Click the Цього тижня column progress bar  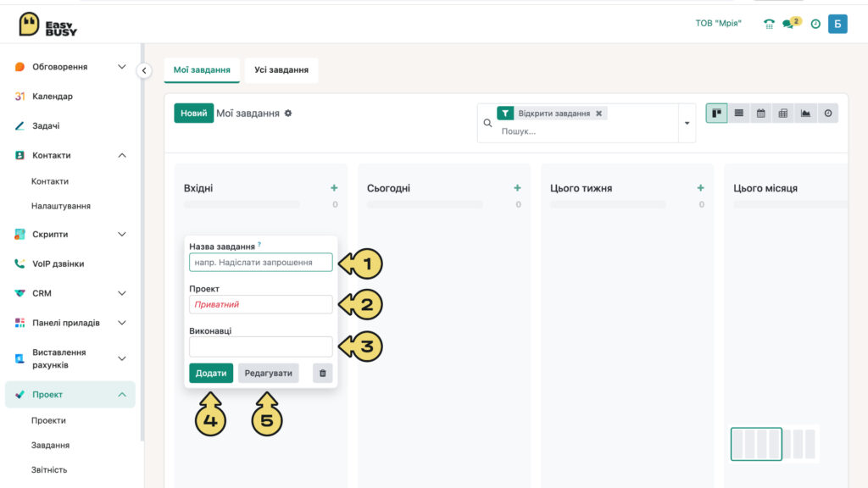click(x=609, y=205)
